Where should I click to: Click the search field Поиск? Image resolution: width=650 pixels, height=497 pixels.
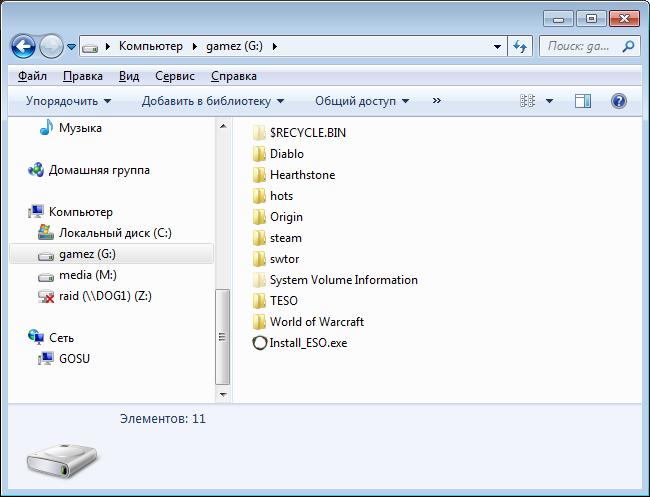coord(579,46)
